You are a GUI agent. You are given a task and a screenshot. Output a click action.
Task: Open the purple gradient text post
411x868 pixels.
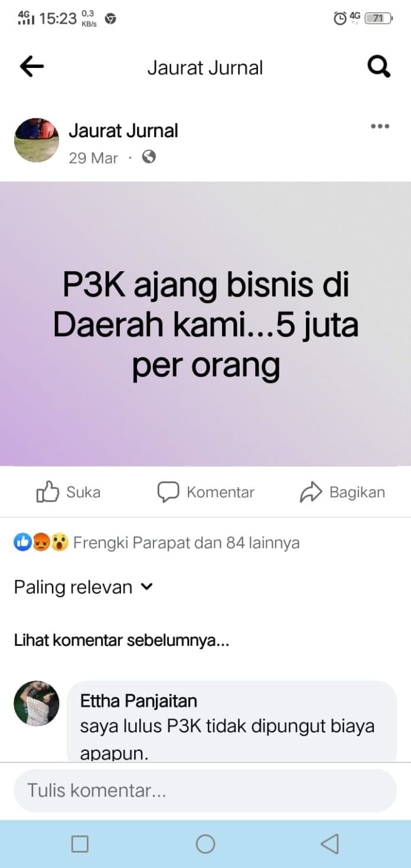[x=206, y=324]
